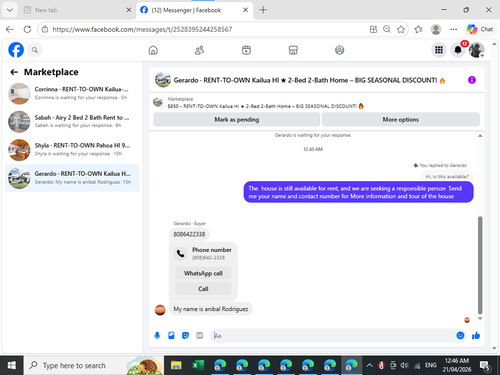Open the Copilot Chat button

click(480, 29)
